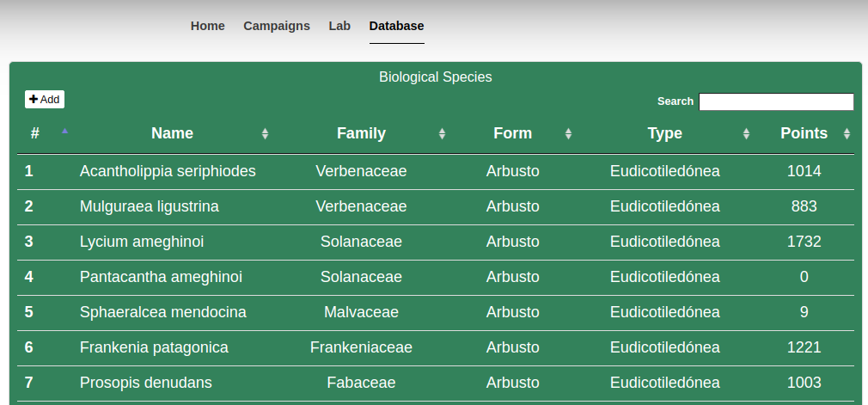868x405 pixels.
Task: Go to the Campaigns page
Action: pyautogui.click(x=277, y=26)
